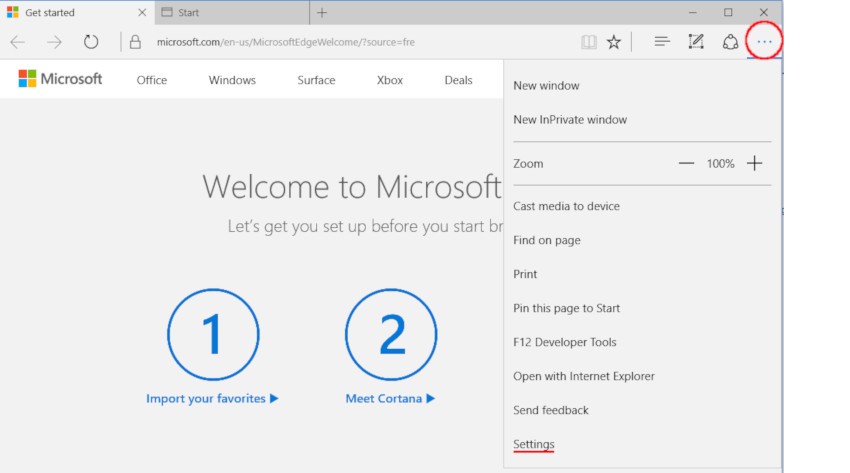Open F12 Developer Tools
850x473 pixels.
tap(564, 342)
